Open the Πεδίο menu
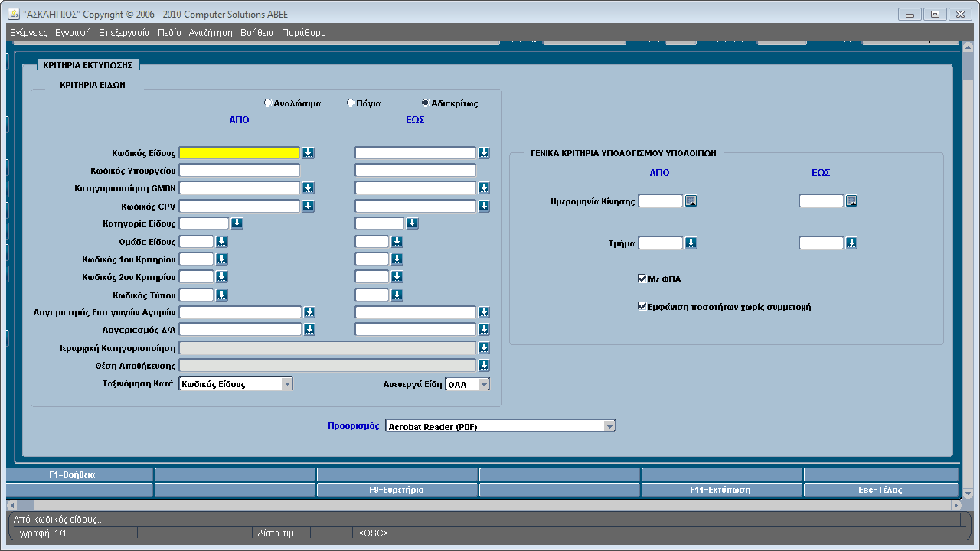 pos(169,33)
